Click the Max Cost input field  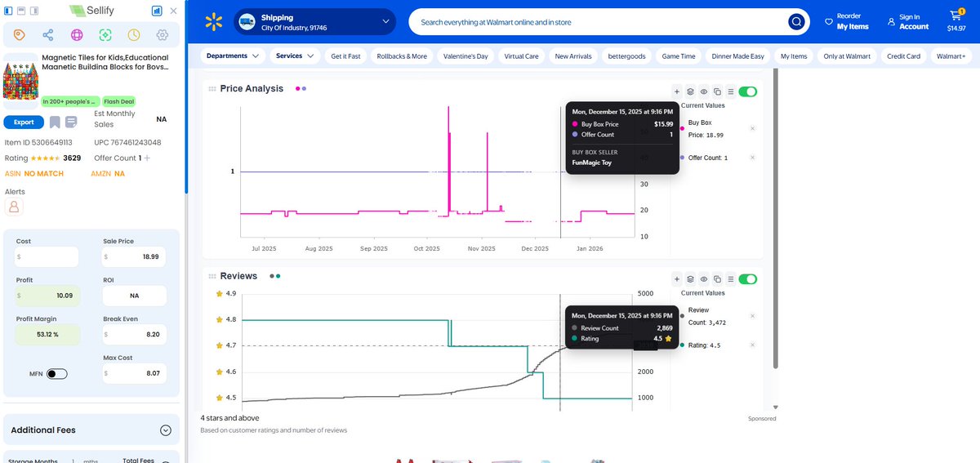click(135, 373)
